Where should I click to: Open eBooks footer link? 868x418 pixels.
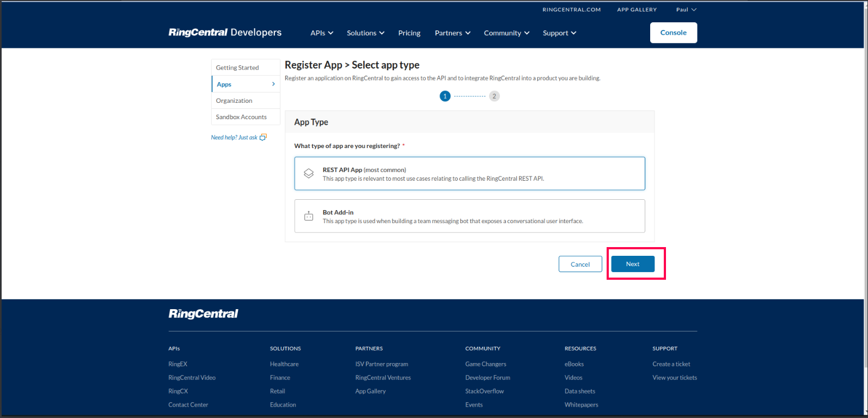pyautogui.click(x=574, y=364)
